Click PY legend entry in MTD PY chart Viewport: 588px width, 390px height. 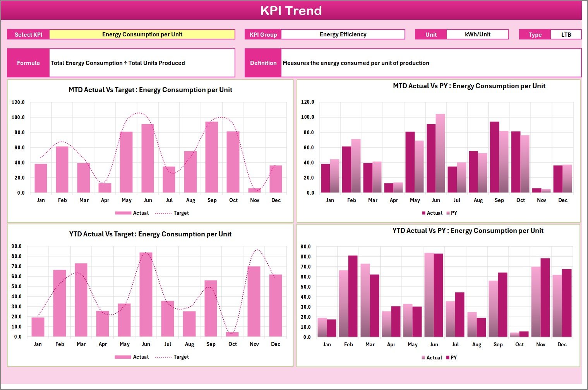[x=454, y=213]
